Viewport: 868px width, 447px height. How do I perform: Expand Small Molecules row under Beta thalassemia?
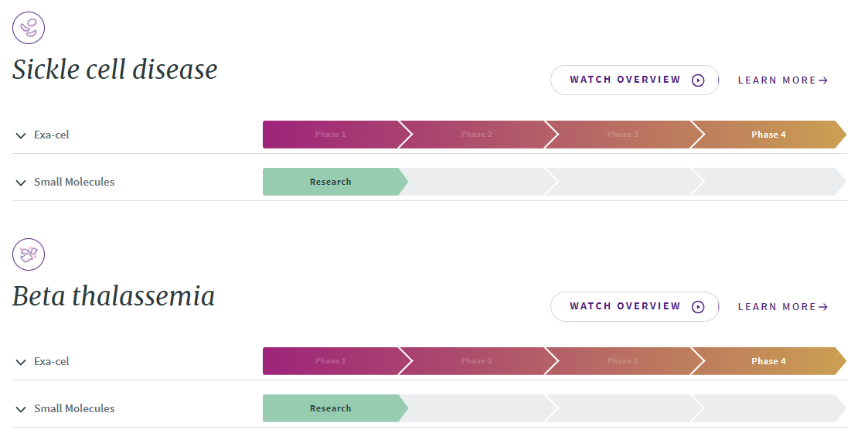[430, 408]
